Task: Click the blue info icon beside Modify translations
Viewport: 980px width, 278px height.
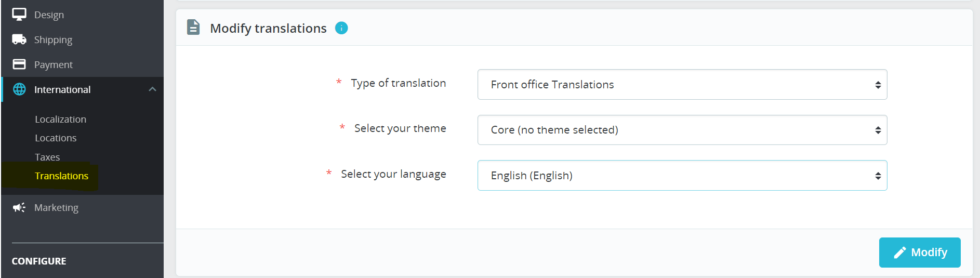Action: click(x=341, y=28)
